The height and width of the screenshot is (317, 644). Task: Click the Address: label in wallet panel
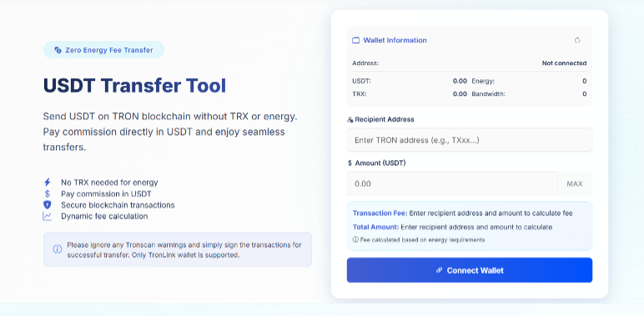[365, 63]
